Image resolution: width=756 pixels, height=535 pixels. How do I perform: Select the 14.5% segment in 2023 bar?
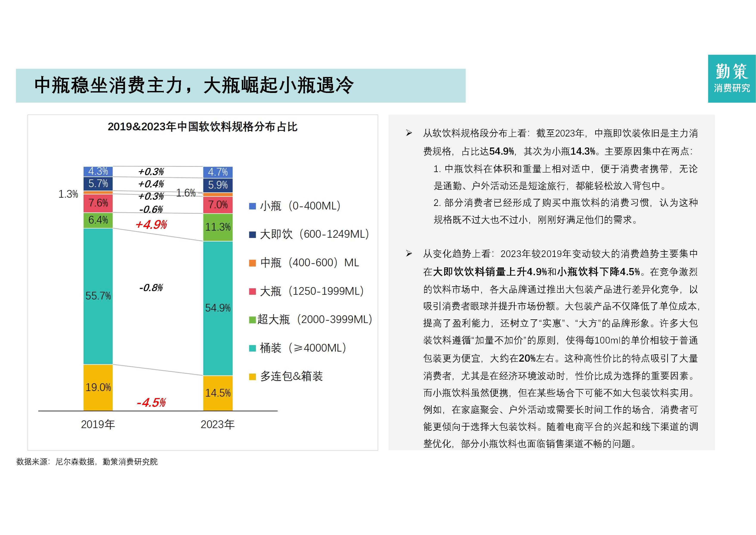(218, 393)
